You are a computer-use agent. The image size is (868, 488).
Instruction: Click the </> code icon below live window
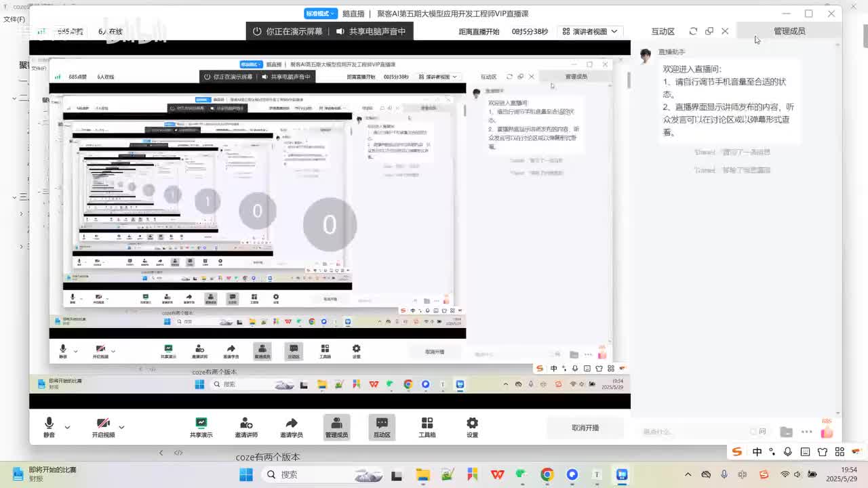[178, 453]
